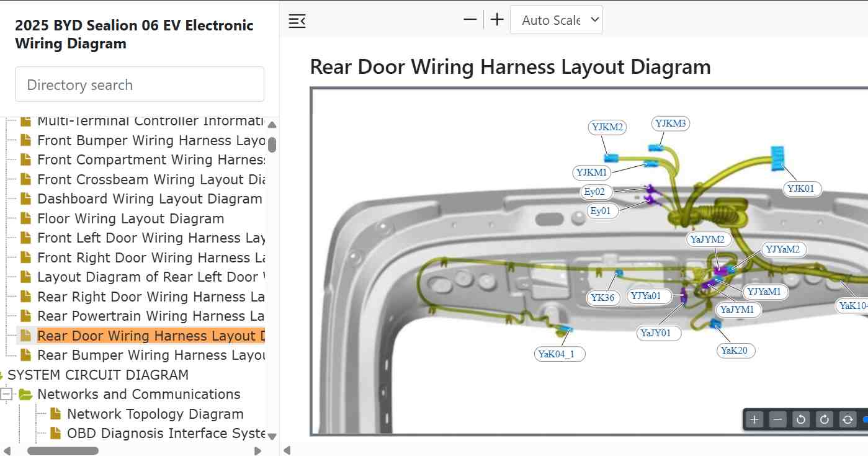Open the Auto Scale zoom dropdown
868x456 pixels.
pos(557,20)
